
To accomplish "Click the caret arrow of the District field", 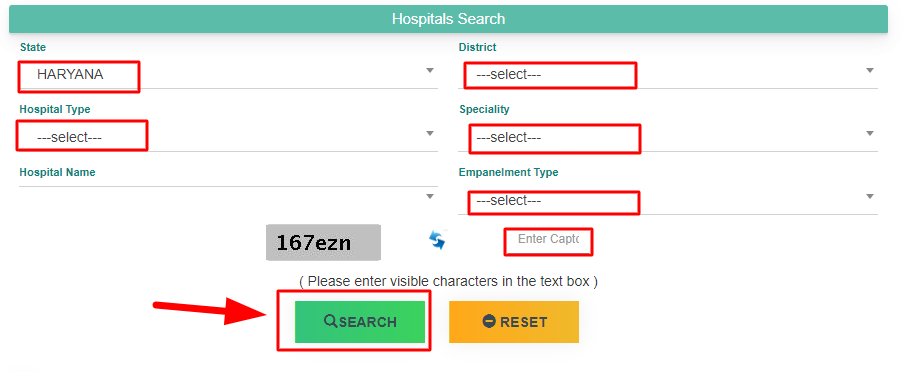I will (870, 71).
